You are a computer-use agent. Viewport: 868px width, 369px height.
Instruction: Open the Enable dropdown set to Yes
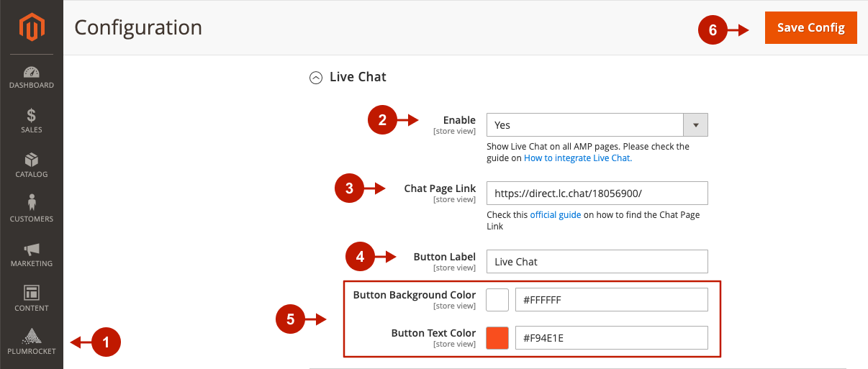pos(584,125)
